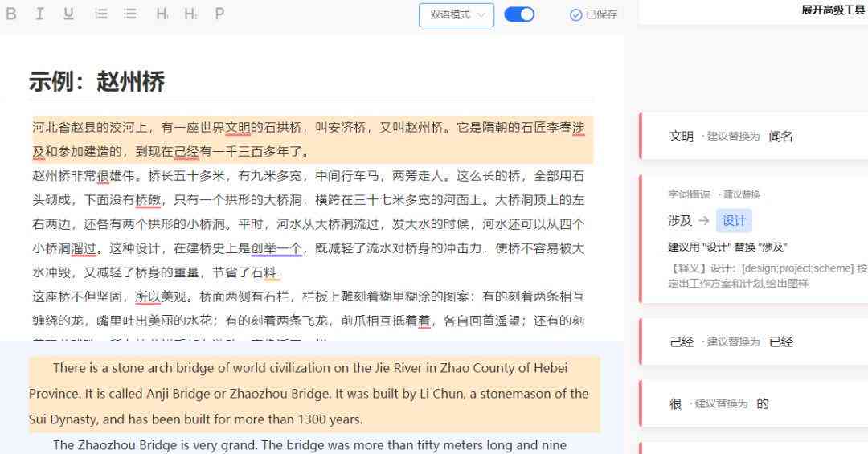
Task: Set heading level one (H1)
Action: [x=162, y=14]
